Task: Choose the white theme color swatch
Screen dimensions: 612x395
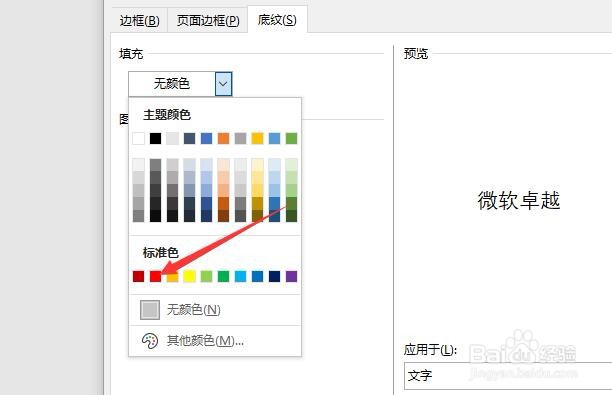Action: (x=139, y=138)
